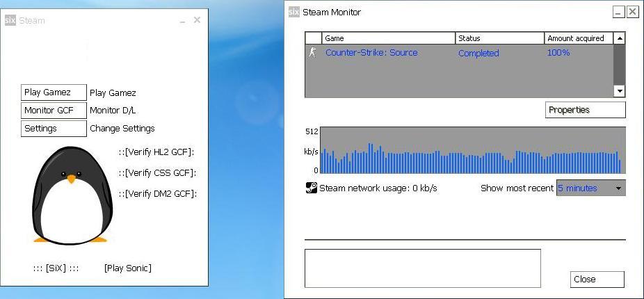Screen dimensions: 644x299
Task: Click the bandwidth usage graph
Action: (x=473, y=150)
